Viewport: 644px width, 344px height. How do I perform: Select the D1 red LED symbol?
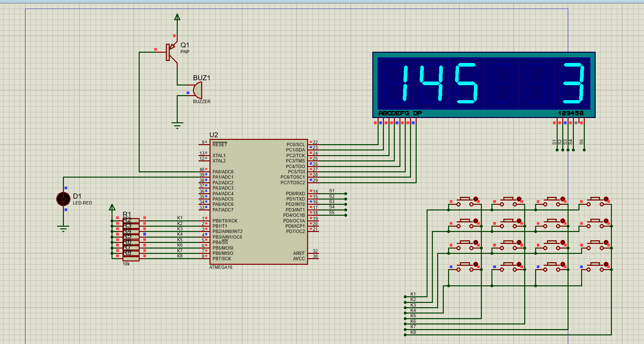(x=63, y=199)
